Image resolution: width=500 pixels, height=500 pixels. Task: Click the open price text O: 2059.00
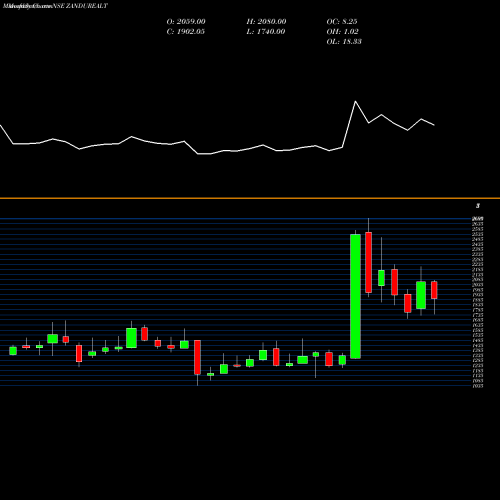186,22
